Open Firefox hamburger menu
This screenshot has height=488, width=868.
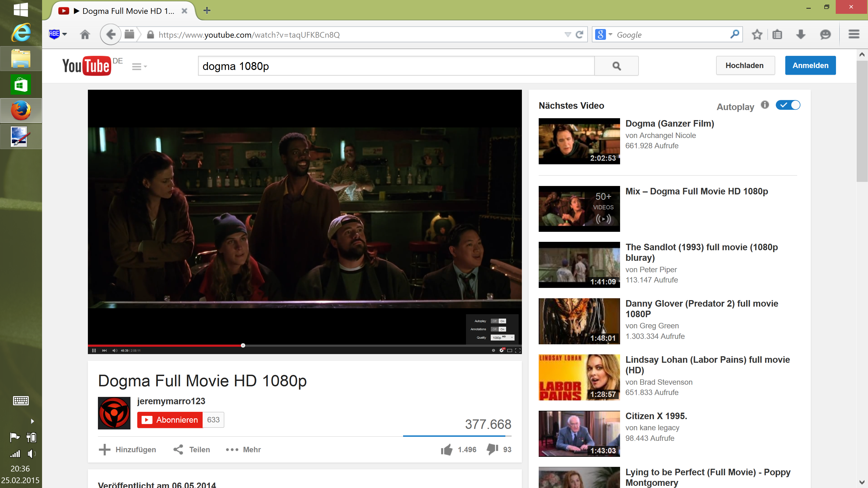pyautogui.click(x=854, y=34)
